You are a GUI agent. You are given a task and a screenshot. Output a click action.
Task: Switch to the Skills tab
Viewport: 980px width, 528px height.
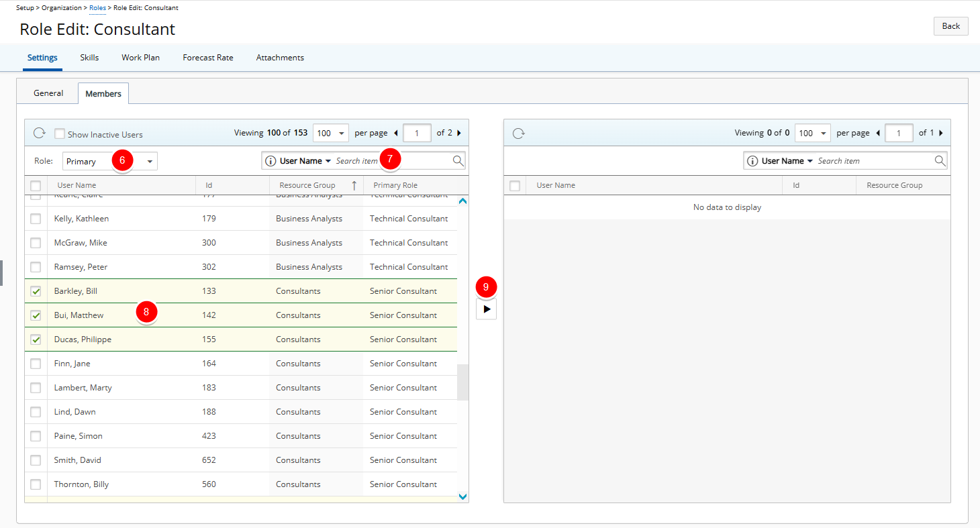coord(89,58)
